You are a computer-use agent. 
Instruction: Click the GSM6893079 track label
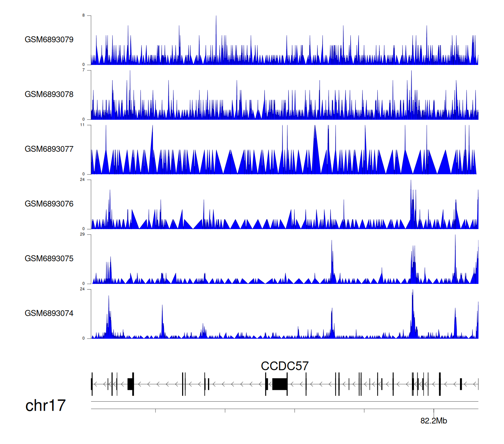(x=49, y=40)
